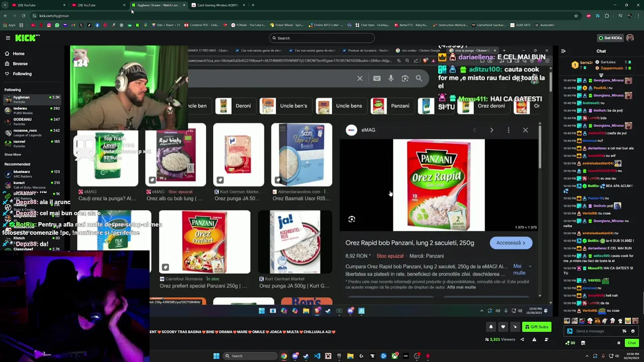Switch to Casti Gaming Wireless browser tab

tap(218, 5)
